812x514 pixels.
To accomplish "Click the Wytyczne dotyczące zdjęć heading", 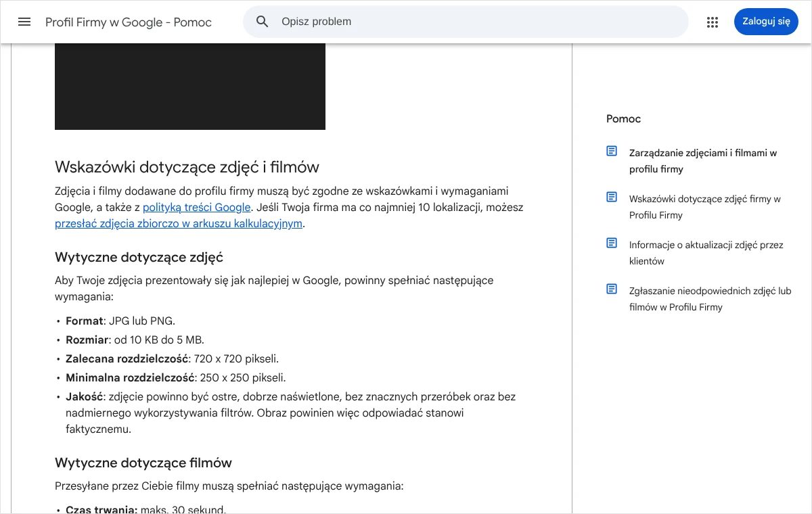I will [139, 258].
